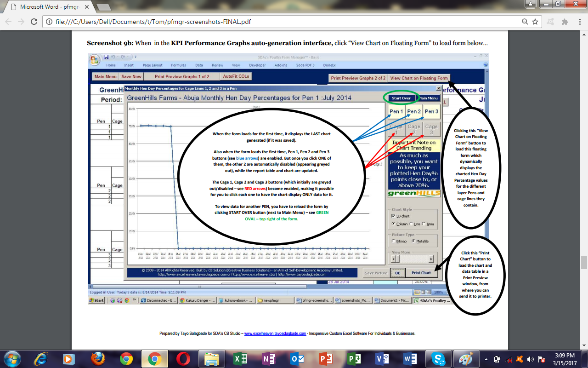Open the Insert ribbon tab
Screen dimensions: 588x368
pos(129,65)
